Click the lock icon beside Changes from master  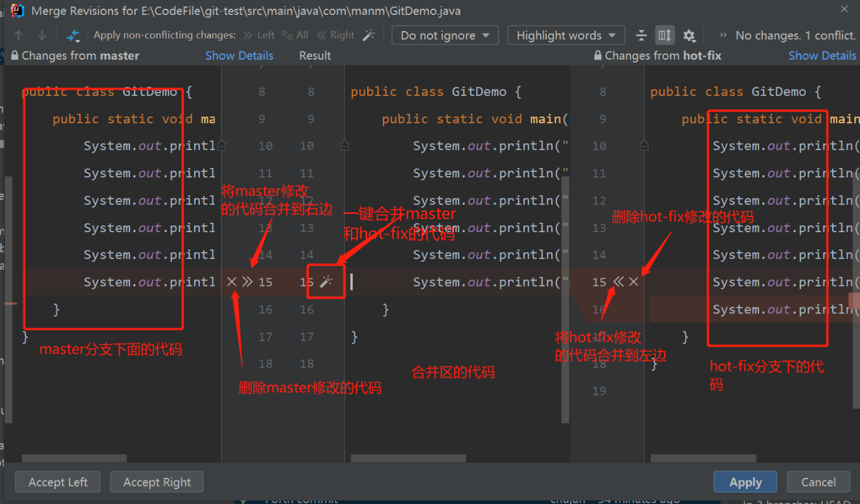[x=15, y=55]
